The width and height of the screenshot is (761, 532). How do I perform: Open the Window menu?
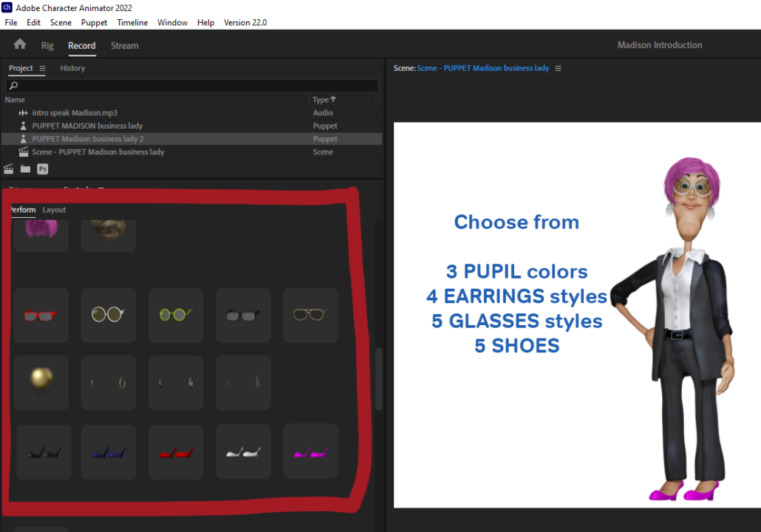(172, 22)
